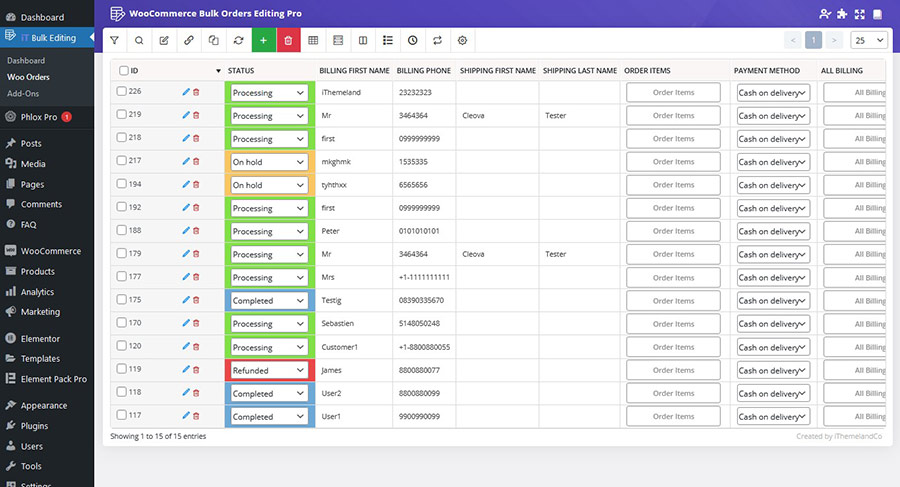The height and width of the screenshot is (487, 900).
Task: Click All Billing button for order 219
Action: point(855,115)
